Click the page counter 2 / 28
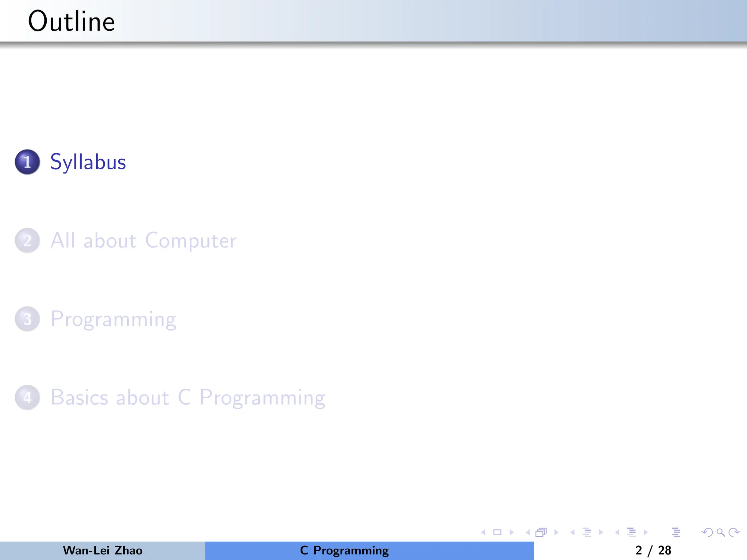 pyautogui.click(x=653, y=551)
